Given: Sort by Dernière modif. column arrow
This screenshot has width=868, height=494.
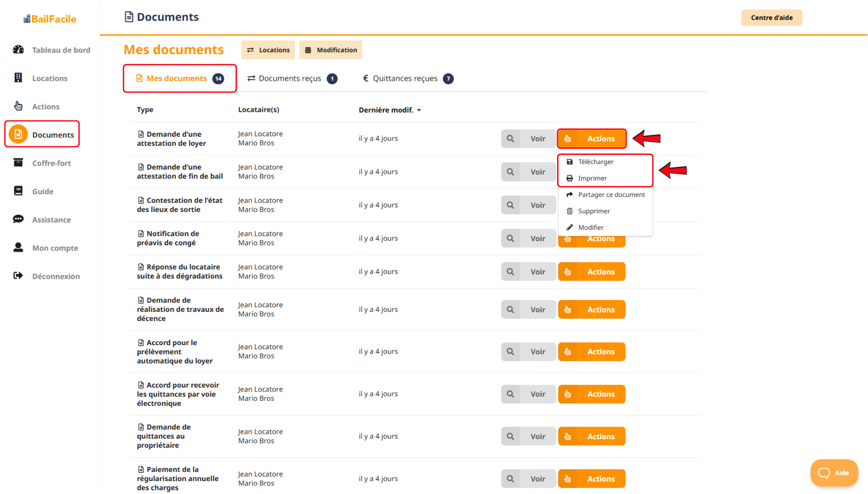Looking at the screenshot, I should click(419, 110).
